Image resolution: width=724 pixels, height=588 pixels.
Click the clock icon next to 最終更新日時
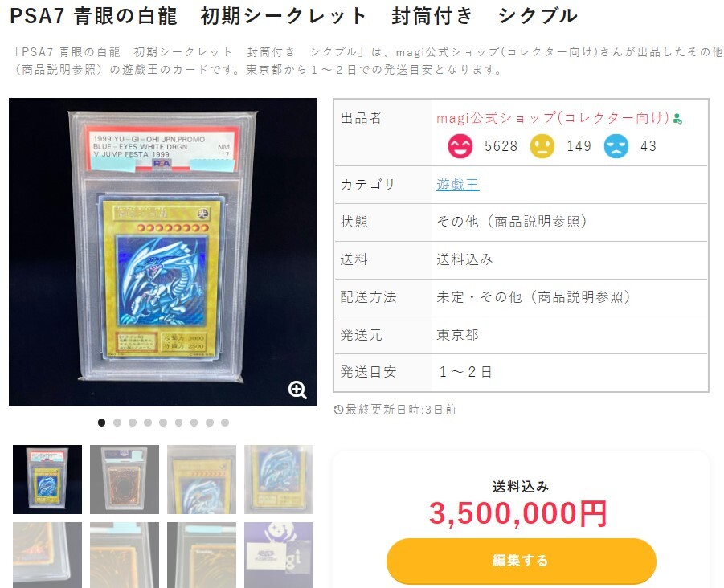click(x=338, y=410)
